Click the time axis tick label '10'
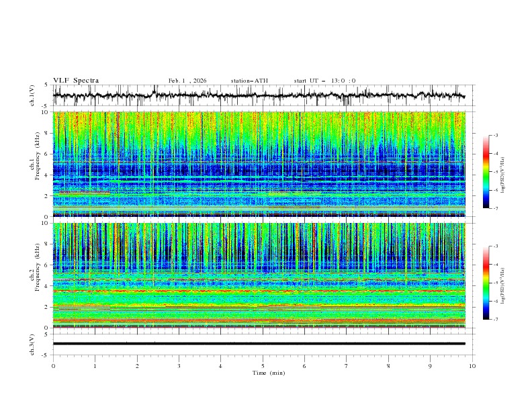 click(x=472, y=366)
